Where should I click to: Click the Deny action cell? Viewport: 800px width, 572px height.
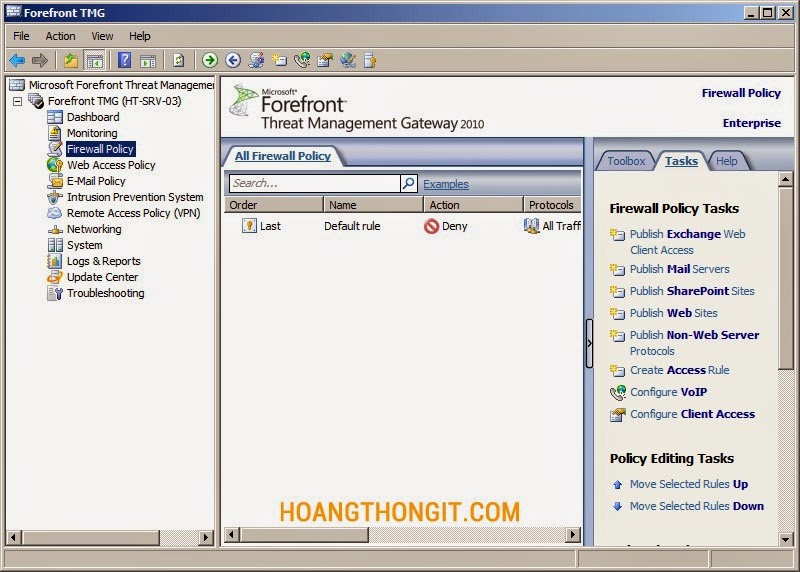pyautogui.click(x=446, y=226)
